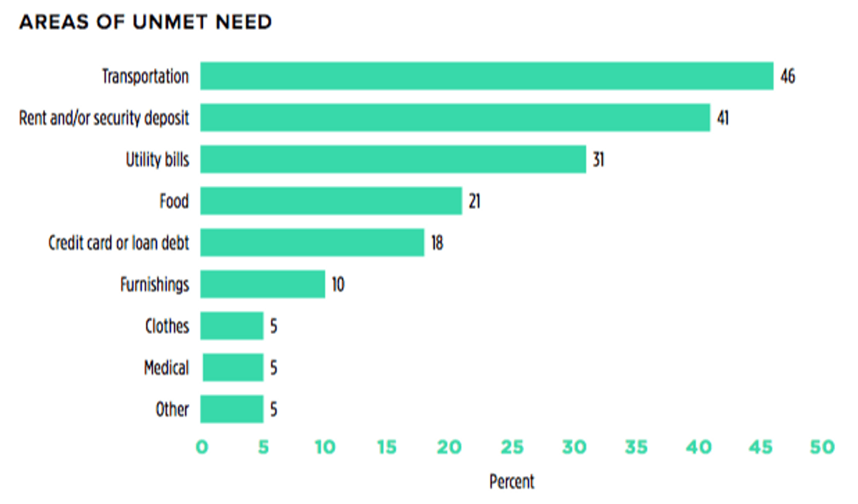Click the 0 tick label on the axis
The height and width of the screenshot is (504, 858).
pos(202,447)
